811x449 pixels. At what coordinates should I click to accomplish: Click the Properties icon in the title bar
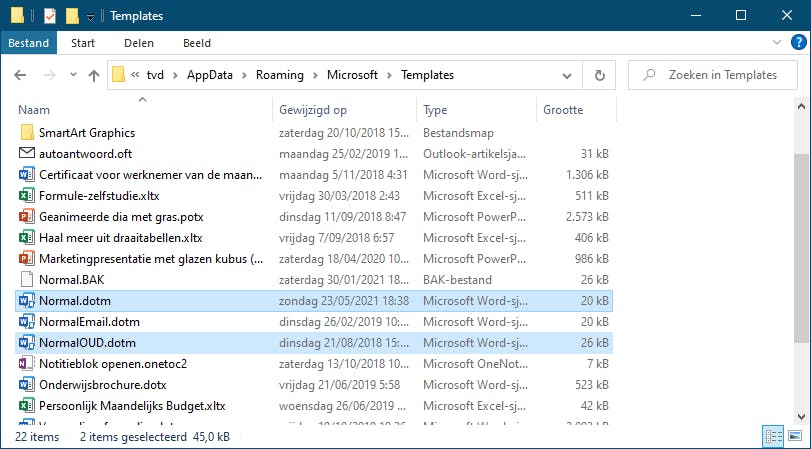click(x=49, y=16)
